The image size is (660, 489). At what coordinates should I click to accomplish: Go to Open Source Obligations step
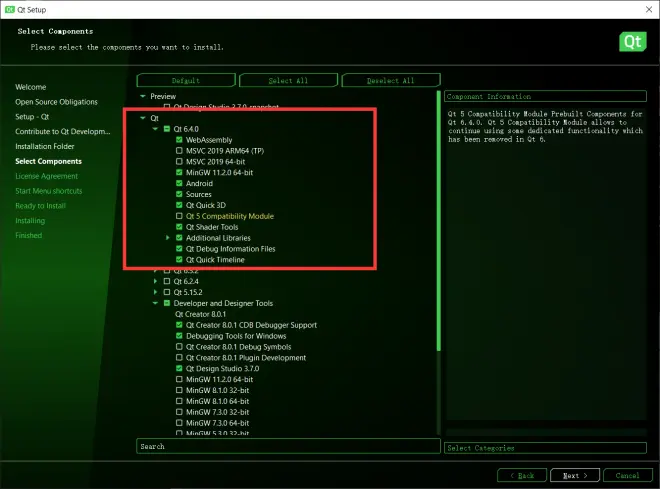click(x=56, y=102)
